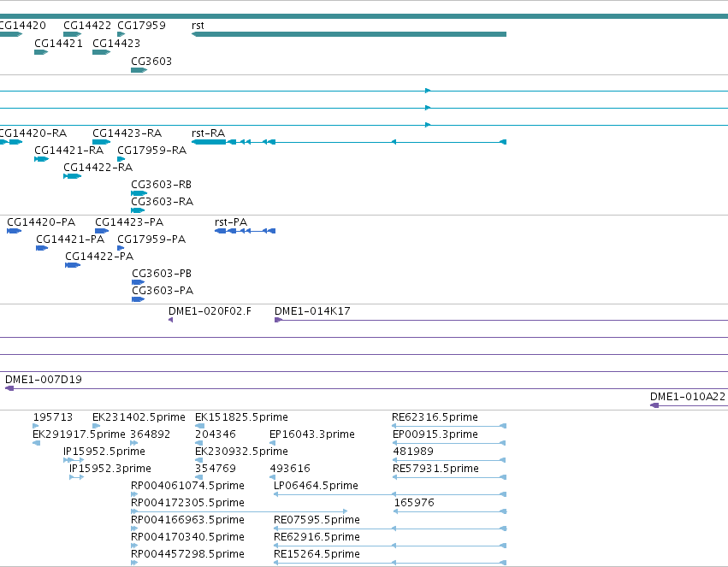The width and height of the screenshot is (728, 567).
Task: Click the EK230932.5prime EST label
Action: (241, 452)
